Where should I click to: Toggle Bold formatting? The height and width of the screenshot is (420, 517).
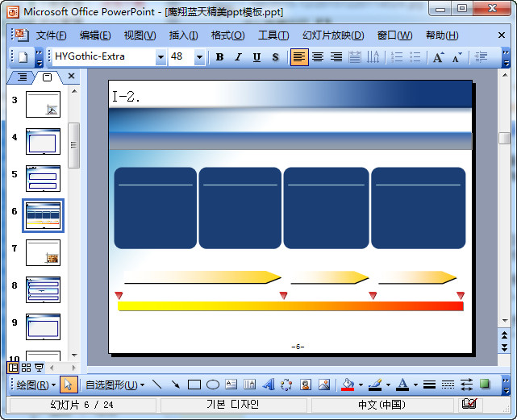(x=219, y=57)
